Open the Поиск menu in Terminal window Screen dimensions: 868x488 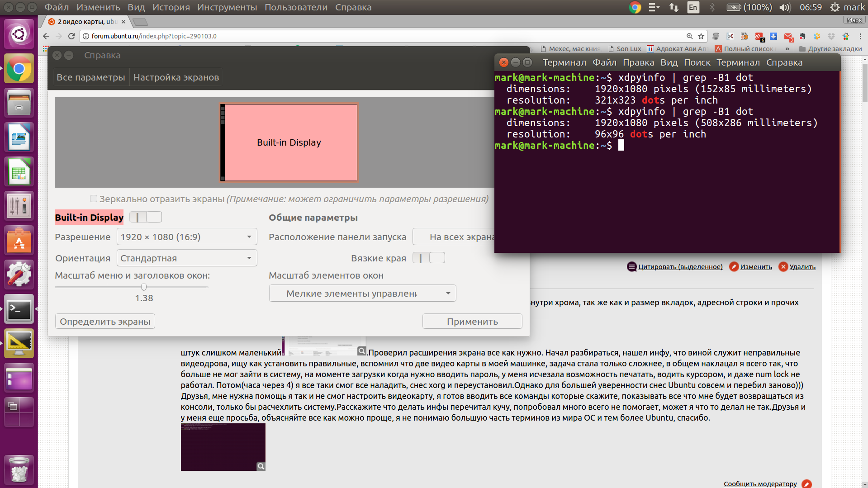(x=697, y=62)
